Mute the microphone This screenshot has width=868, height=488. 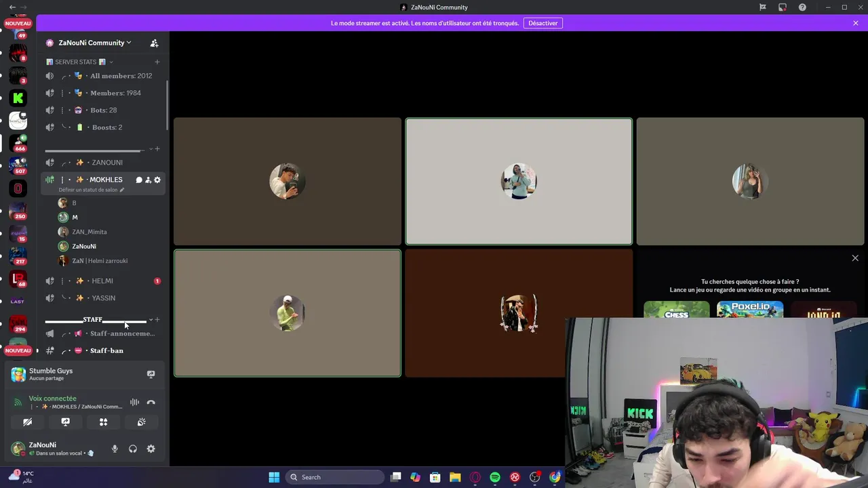click(115, 449)
